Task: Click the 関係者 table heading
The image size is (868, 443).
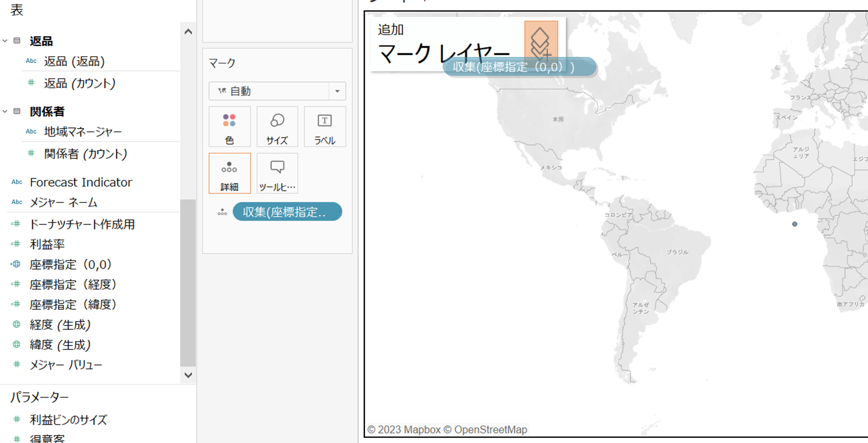Action: [x=47, y=111]
